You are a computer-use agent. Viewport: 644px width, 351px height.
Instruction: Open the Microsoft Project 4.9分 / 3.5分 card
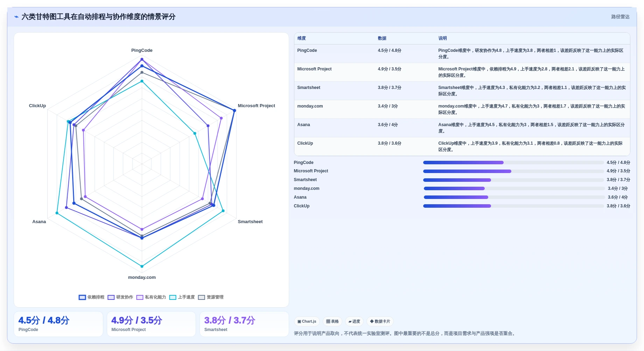[x=151, y=324]
